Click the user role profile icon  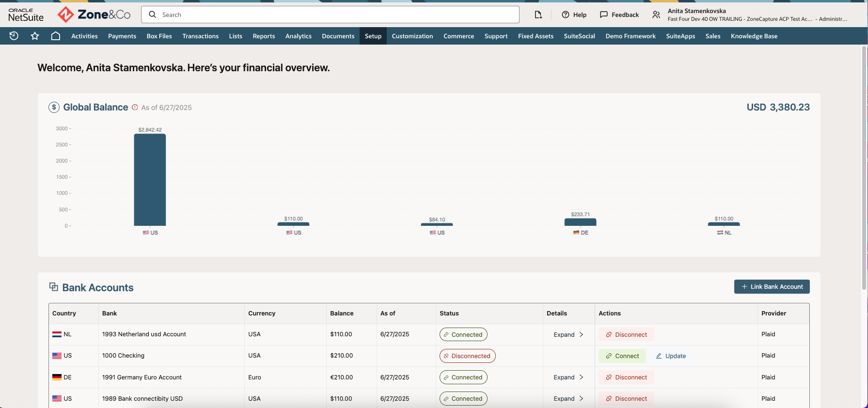pos(656,15)
